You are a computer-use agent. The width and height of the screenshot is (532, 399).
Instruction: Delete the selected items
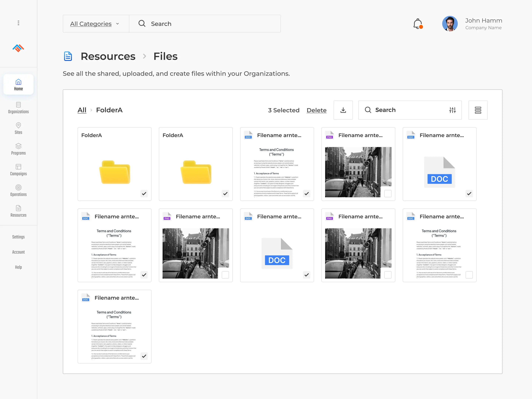(x=316, y=110)
